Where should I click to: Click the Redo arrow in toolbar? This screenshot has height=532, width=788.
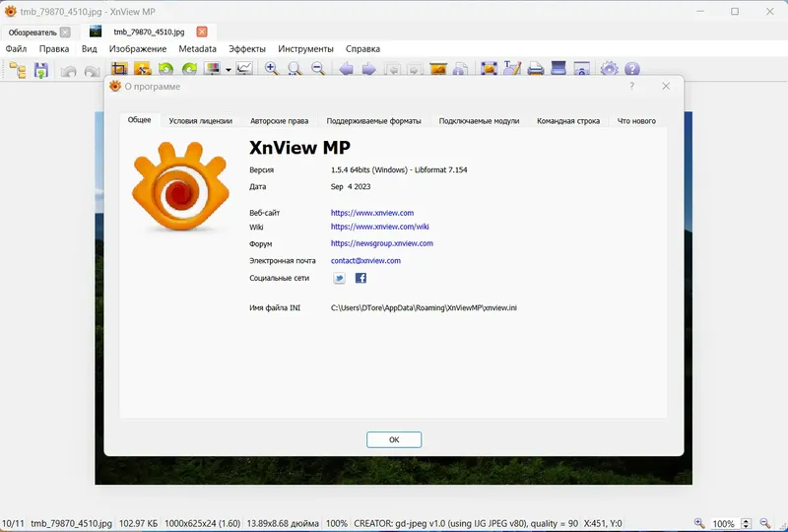tap(92, 70)
